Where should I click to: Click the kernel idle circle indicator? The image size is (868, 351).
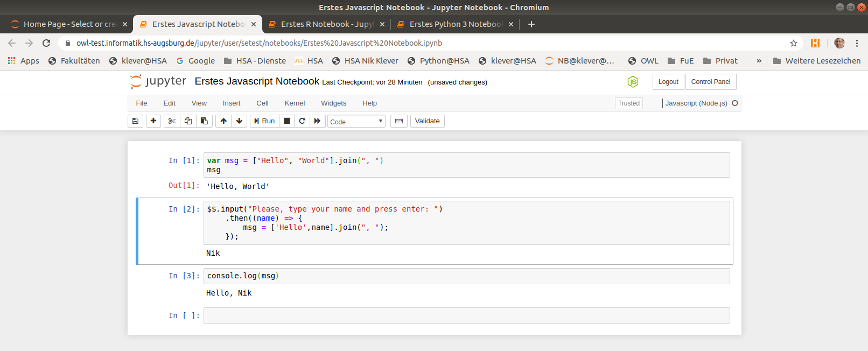point(735,103)
